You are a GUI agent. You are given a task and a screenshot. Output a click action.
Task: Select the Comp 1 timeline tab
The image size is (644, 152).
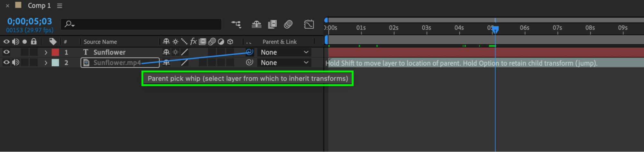[x=39, y=6]
